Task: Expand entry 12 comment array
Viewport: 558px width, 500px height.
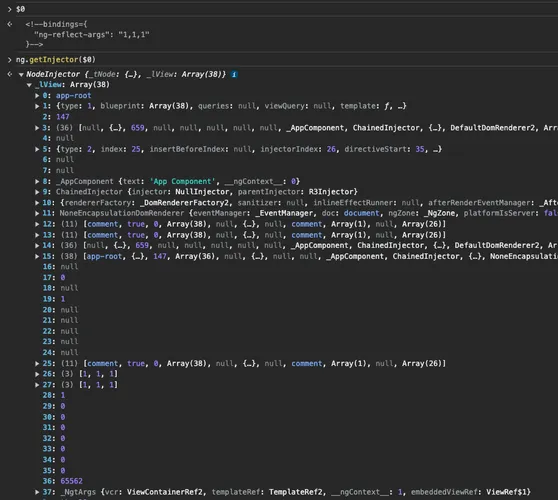Action: [x=37, y=224]
